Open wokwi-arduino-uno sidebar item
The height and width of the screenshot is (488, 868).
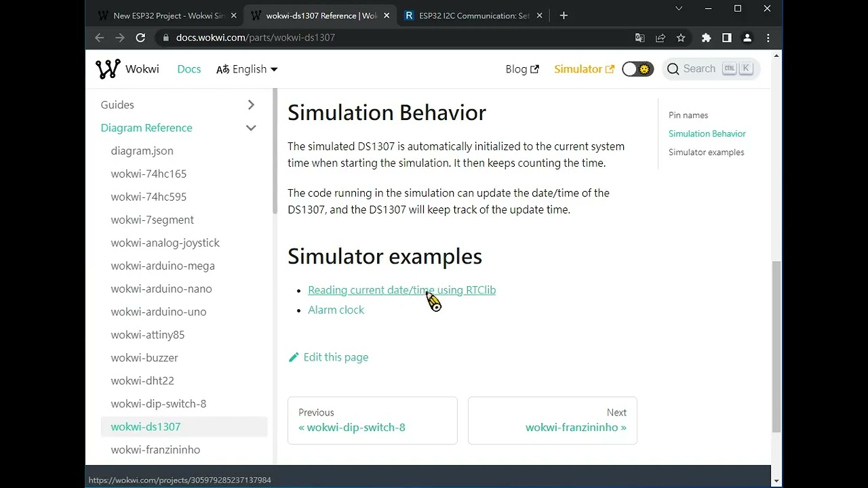[184, 312]
